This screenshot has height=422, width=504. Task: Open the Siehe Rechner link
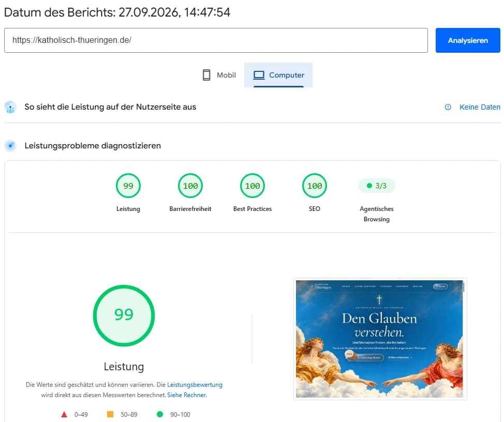[187, 395]
